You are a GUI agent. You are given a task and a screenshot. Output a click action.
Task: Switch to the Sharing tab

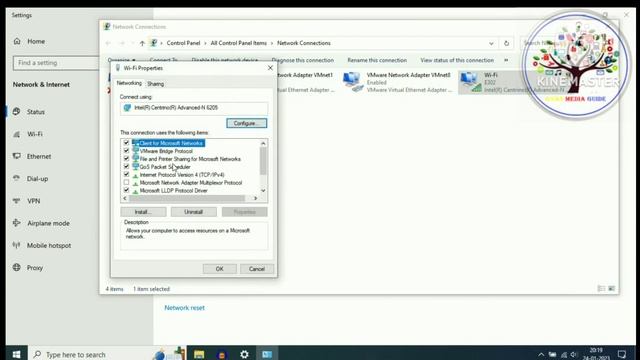point(156,84)
